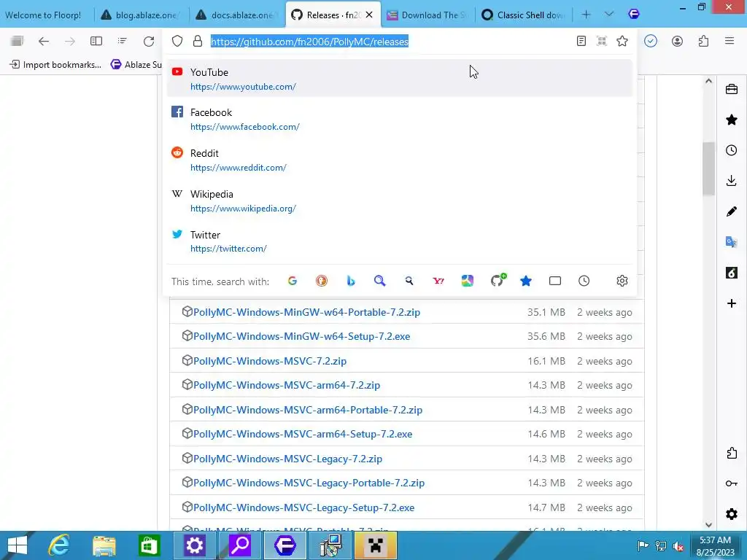Download PollyMC-Windows-MinGW-w64-Setup-7.2.exe

click(301, 336)
